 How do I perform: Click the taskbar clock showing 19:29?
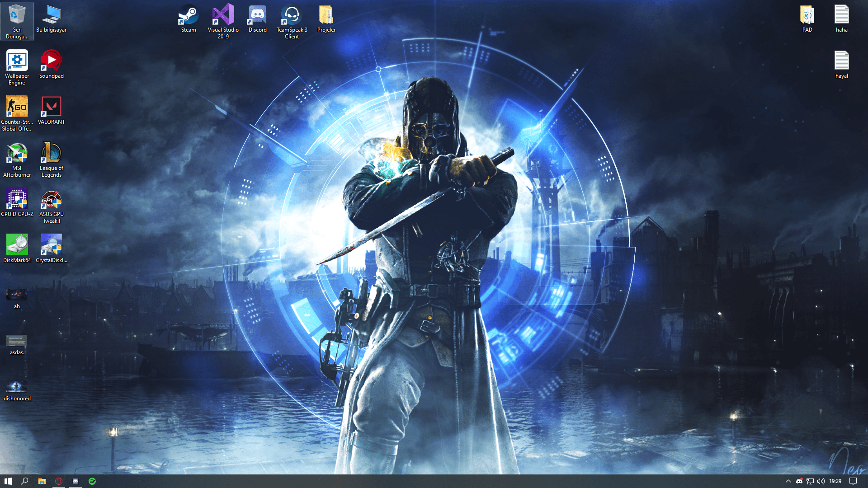[x=835, y=481]
